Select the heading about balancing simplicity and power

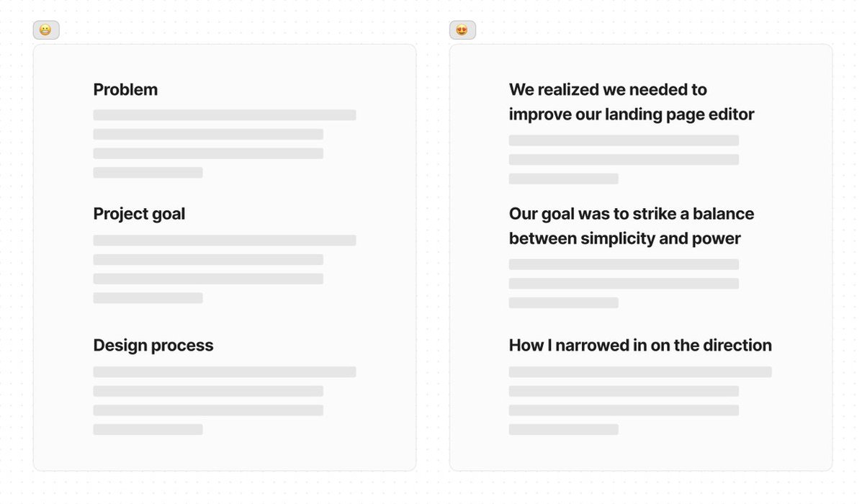coord(631,226)
